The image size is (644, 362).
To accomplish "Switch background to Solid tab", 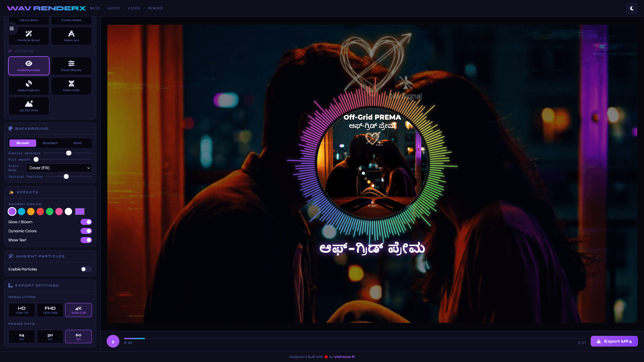I will [x=77, y=143].
